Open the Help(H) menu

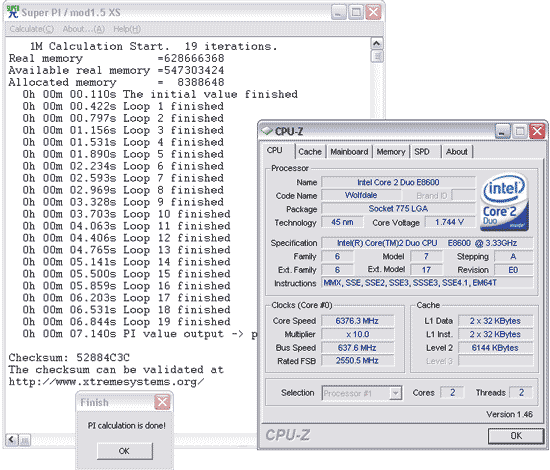tap(127, 29)
